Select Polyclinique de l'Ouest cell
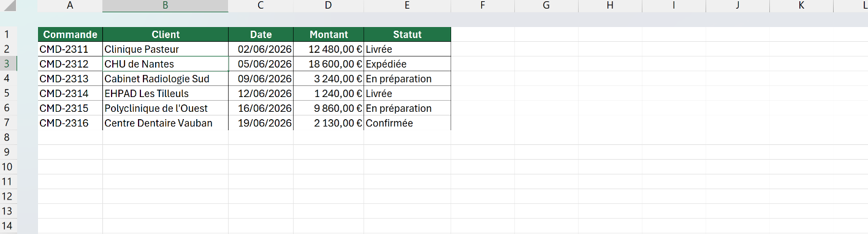This screenshot has width=868, height=234. pyautogui.click(x=166, y=108)
